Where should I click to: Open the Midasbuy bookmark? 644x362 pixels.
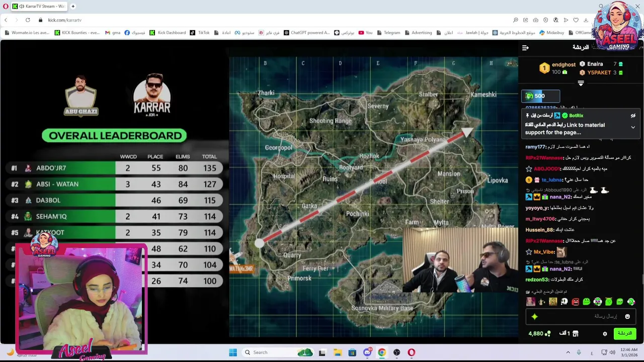pos(551,33)
